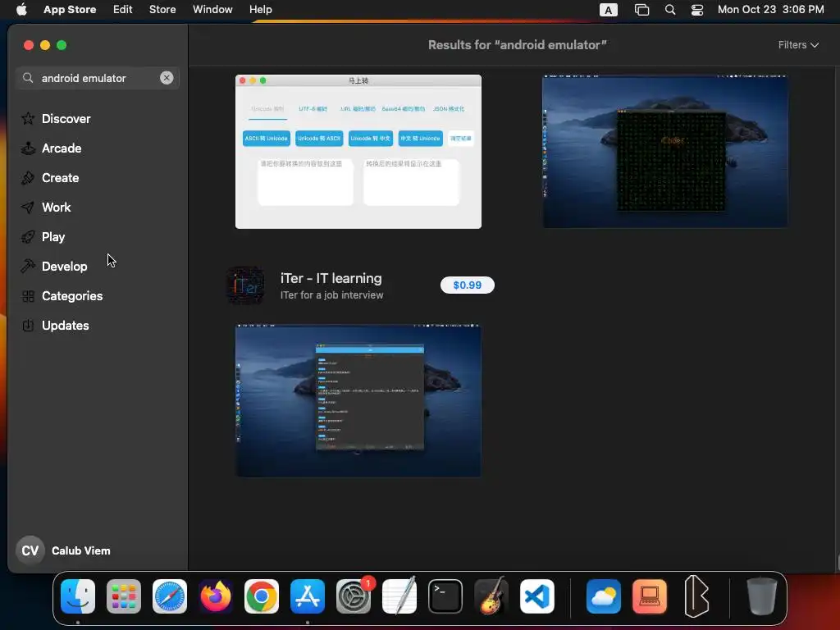Open System Settings from the Dock
Viewport: 840px width, 630px height.
354,596
